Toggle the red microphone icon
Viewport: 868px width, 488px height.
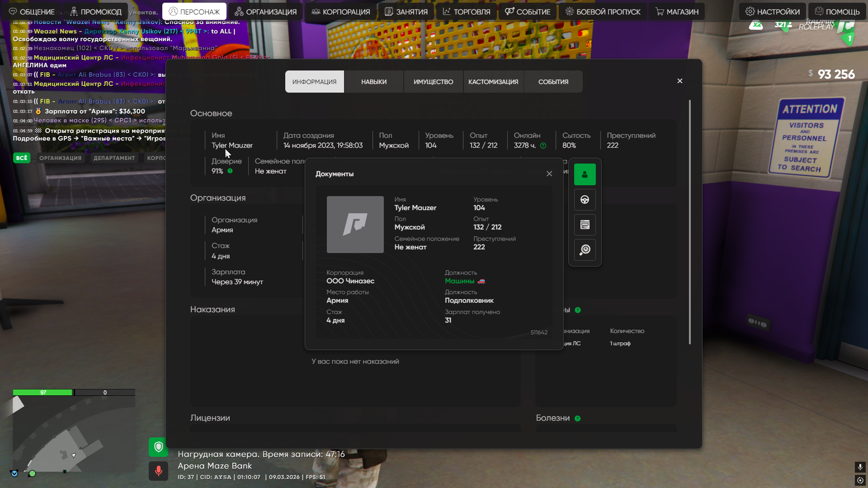158,471
